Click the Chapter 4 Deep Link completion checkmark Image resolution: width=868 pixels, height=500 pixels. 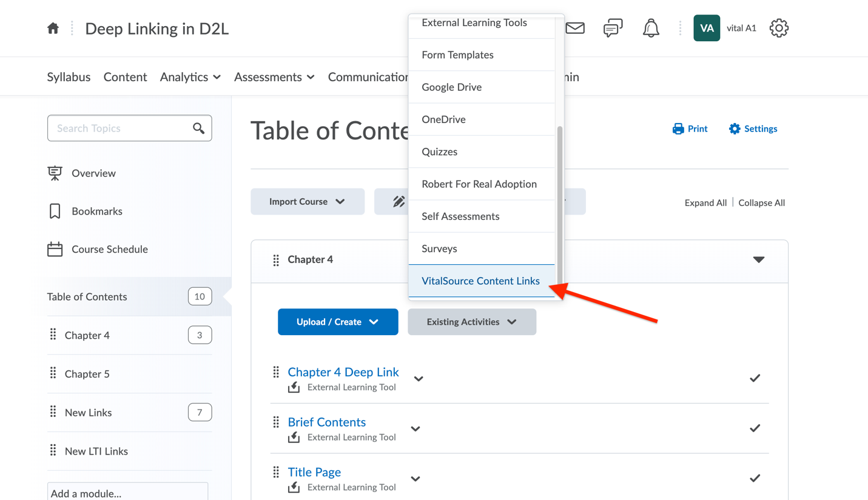coord(755,378)
